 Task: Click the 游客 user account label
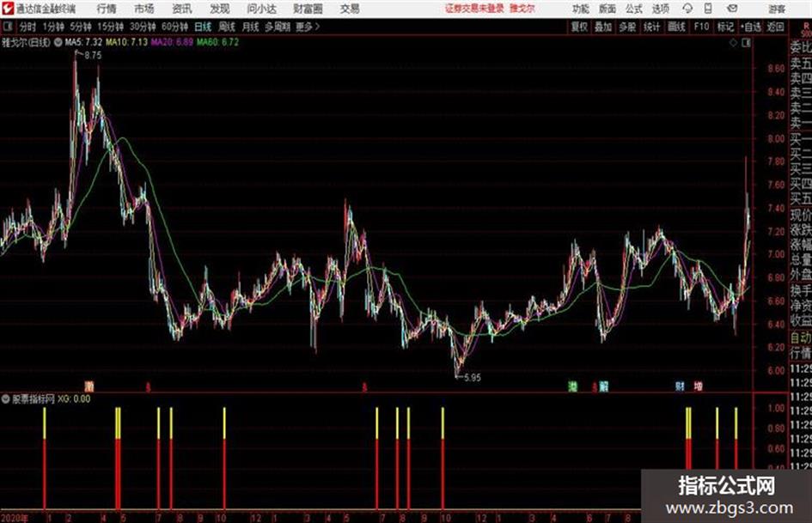point(777,9)
